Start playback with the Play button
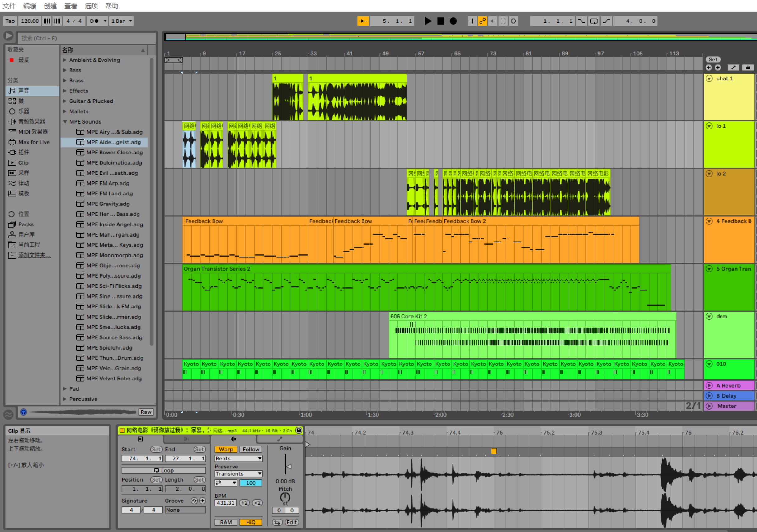 pos(428,21)
